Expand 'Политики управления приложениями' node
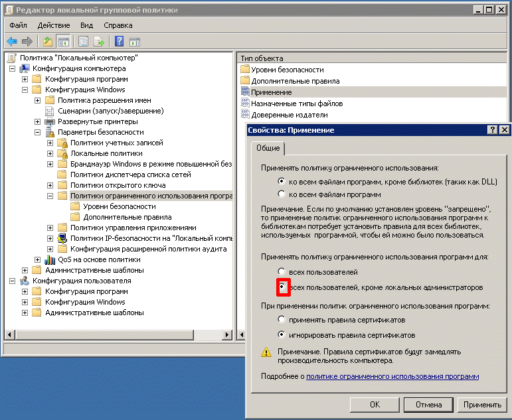This screenshot has height=420, width=512. (x=50, y=228)
